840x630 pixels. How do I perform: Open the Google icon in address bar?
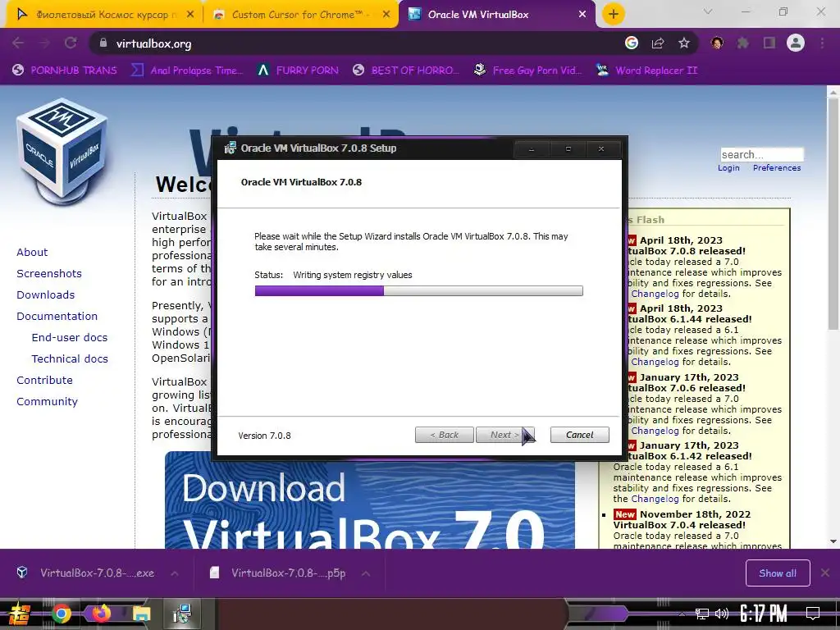click(632, 43)
